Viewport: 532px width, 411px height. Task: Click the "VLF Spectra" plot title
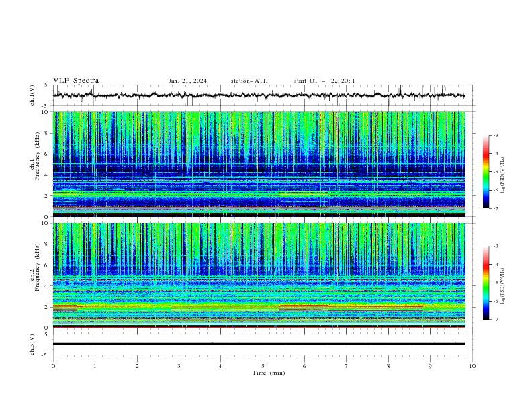pyautogui.click(x=76, y=81)
